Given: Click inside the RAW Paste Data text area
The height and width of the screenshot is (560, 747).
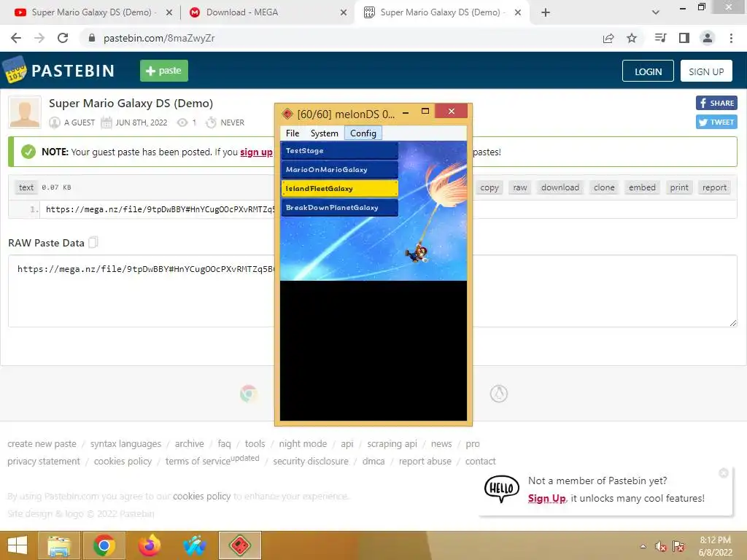Looking at the screenshot, I should point(373,291).
